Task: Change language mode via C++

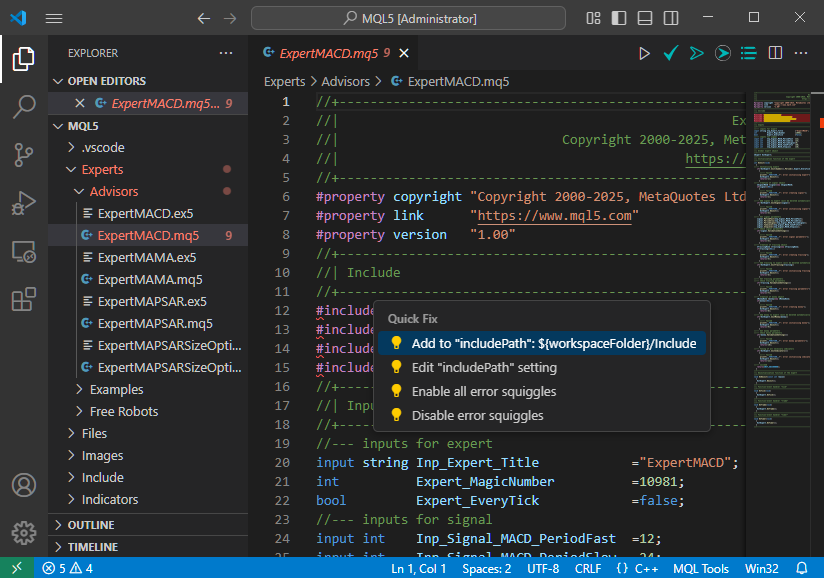Action: 646,569
